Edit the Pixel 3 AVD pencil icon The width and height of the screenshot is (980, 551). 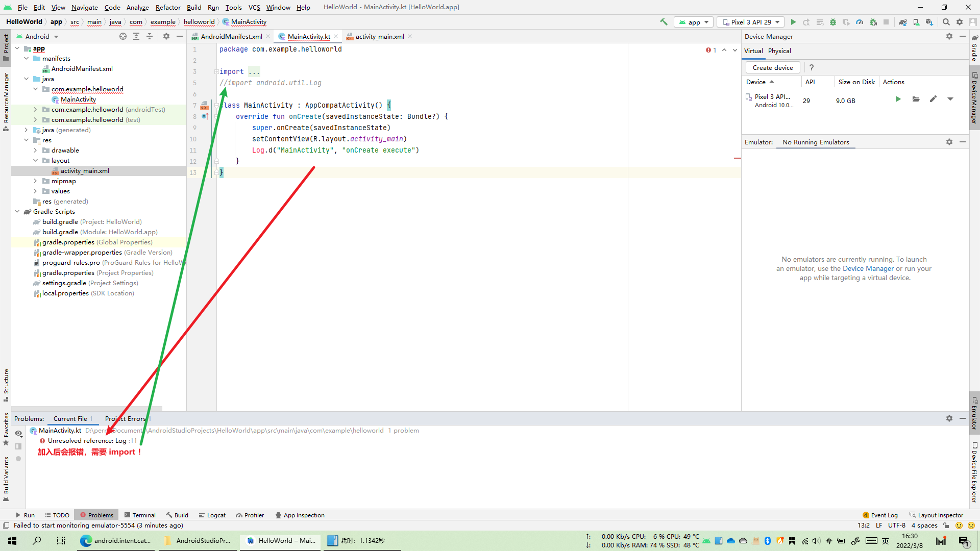(933, 99)
